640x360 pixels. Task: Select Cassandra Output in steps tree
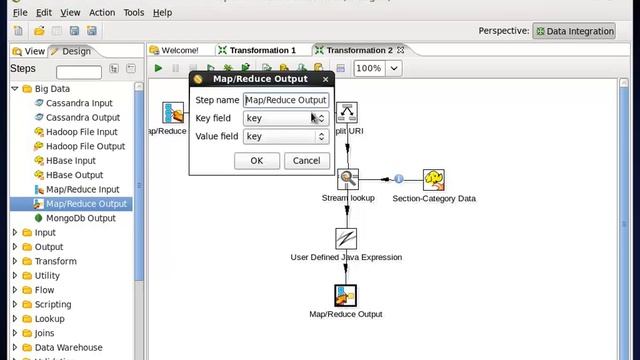83,118
